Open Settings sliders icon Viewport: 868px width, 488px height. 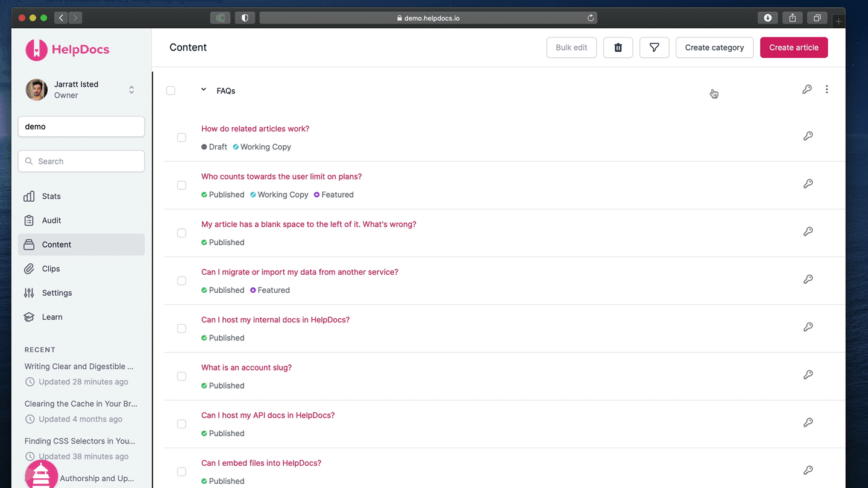pos(29,293)
